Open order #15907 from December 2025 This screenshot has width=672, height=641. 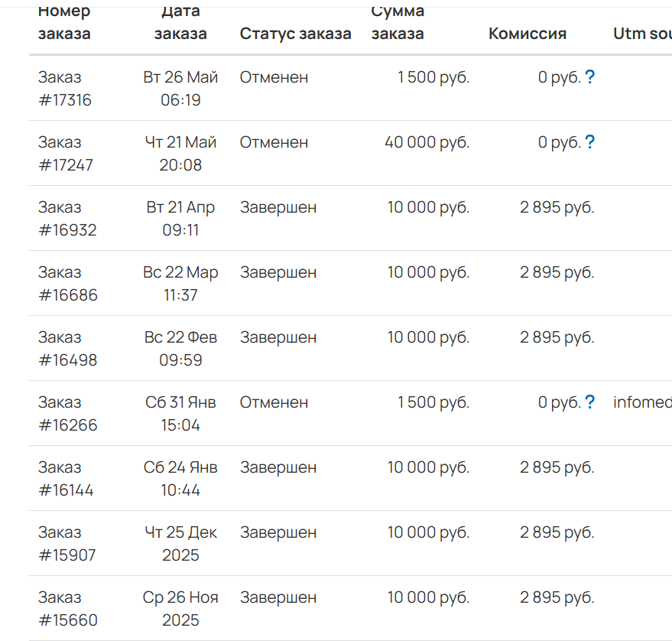click(x=67, y=544)
